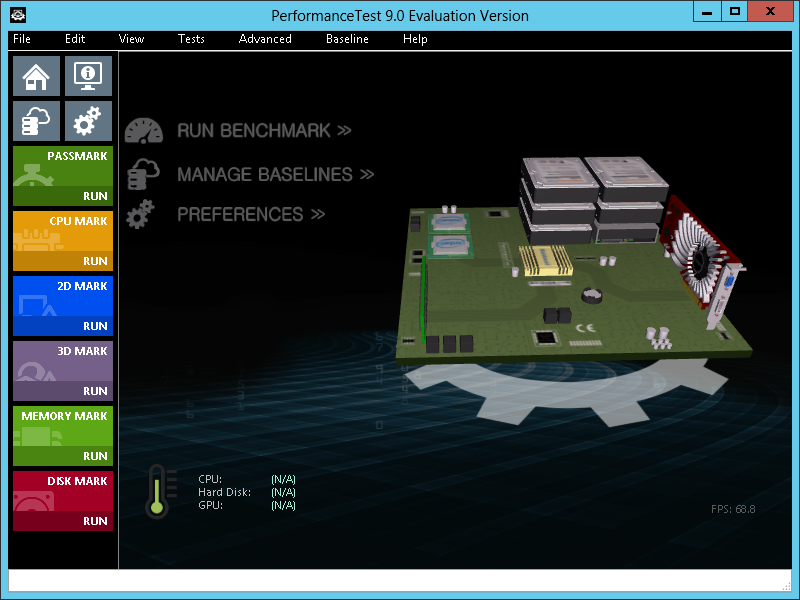The height and width of the screenshot is (600, 800).
Task: Maximize the PerformanceTest window
Action: (735, 12)
